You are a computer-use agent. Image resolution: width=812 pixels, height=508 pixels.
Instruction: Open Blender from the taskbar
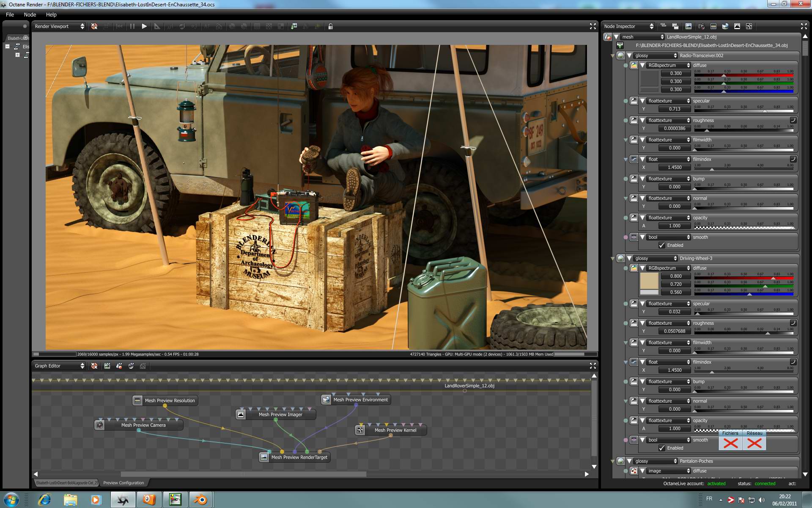[201, 500]
